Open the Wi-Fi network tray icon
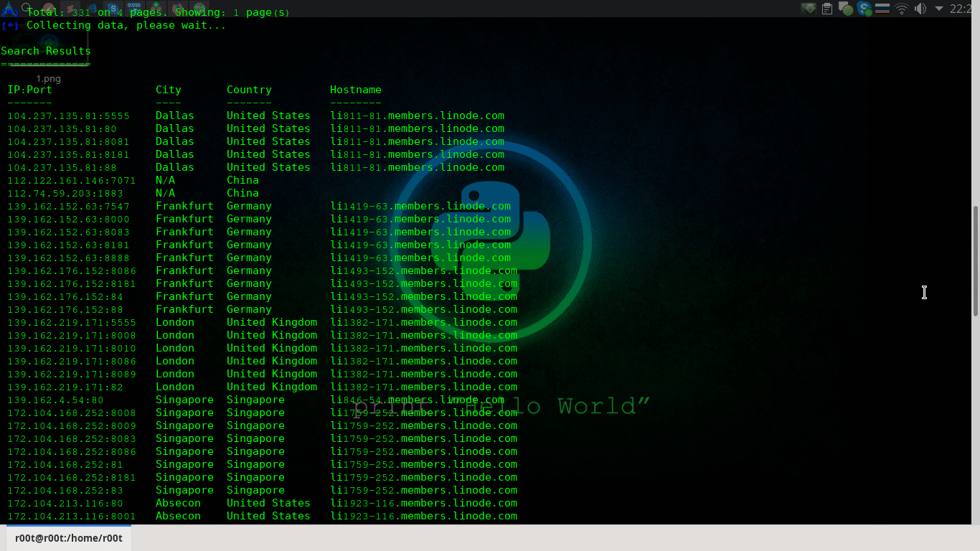The image size is (980, 551). 901,9
